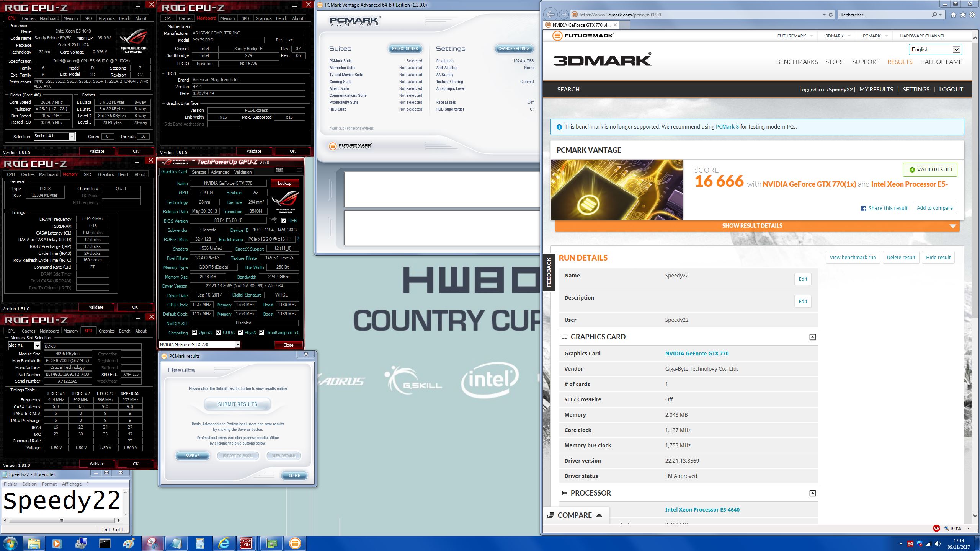Open Command Prompt from the taskbar
This screenshot has height=551, width=980.
point(105,543)
